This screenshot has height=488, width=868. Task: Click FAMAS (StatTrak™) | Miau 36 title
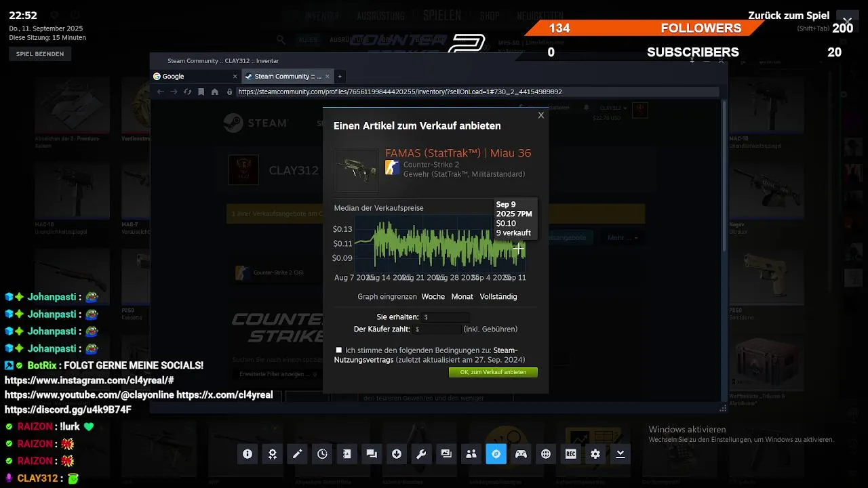click(x=458, y=153)
